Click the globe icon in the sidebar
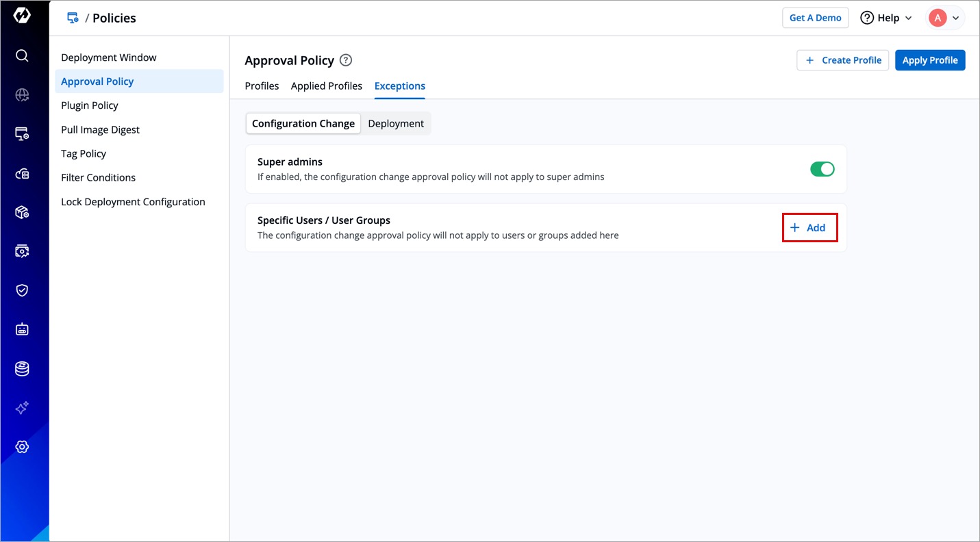 coord(22,95)
